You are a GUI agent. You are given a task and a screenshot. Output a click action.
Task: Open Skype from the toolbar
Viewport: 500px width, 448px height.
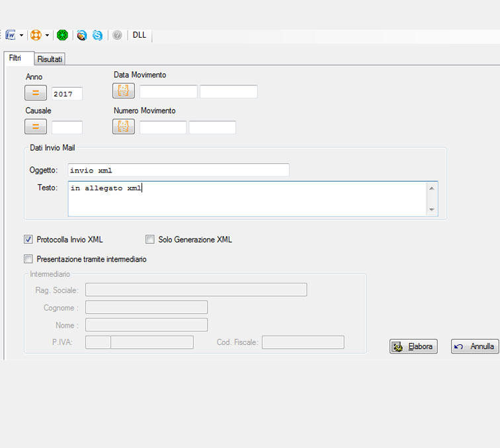pyautogui.click(x=98, y=35)
